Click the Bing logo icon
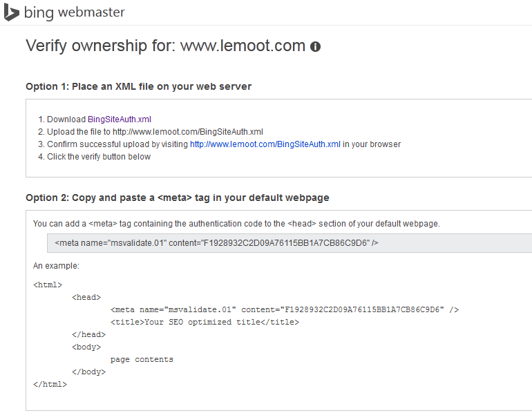Image resolution: width=532 pixels, height=413 pixels. click(11, 12)
